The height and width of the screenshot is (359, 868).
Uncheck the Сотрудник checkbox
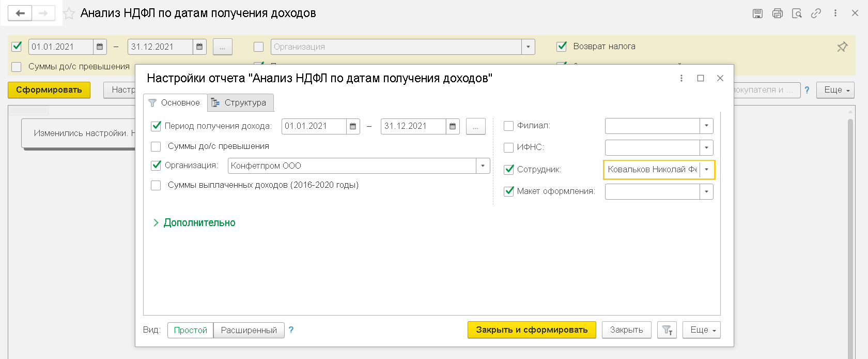tap(509, 169)
